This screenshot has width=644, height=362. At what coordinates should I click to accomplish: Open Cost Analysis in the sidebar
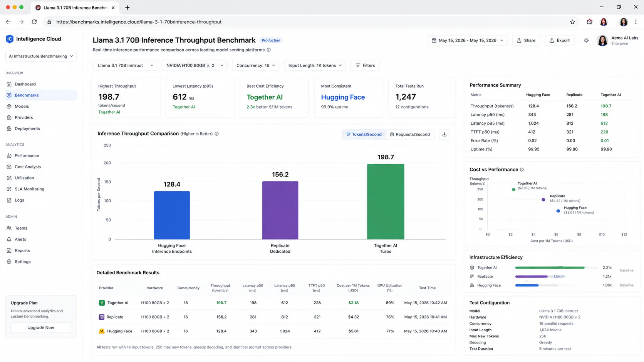(x=41, y=167)
